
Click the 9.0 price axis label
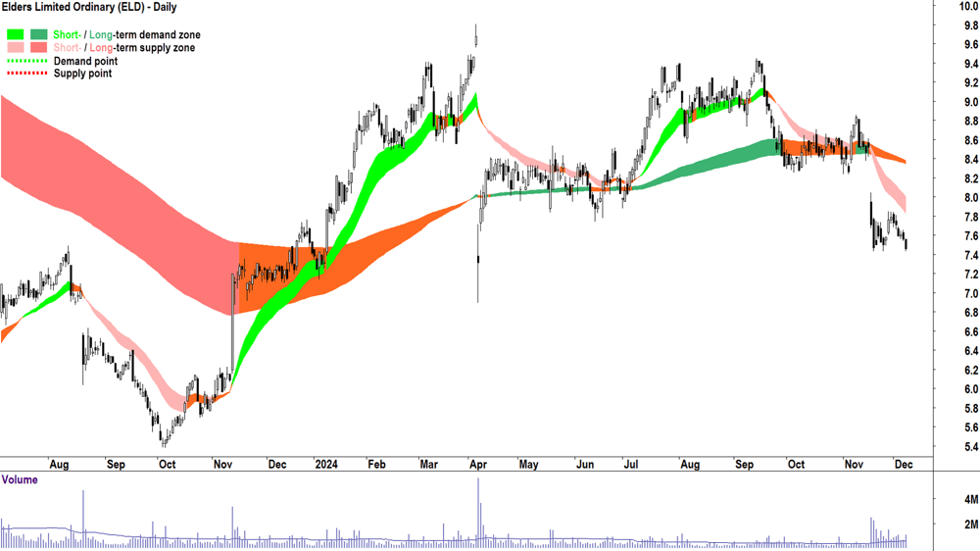971,102
